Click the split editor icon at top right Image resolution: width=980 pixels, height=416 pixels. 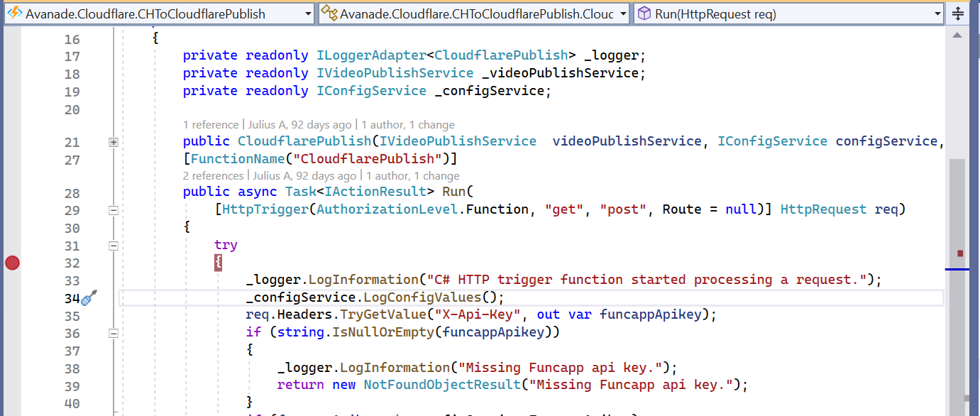click(957, 13)
